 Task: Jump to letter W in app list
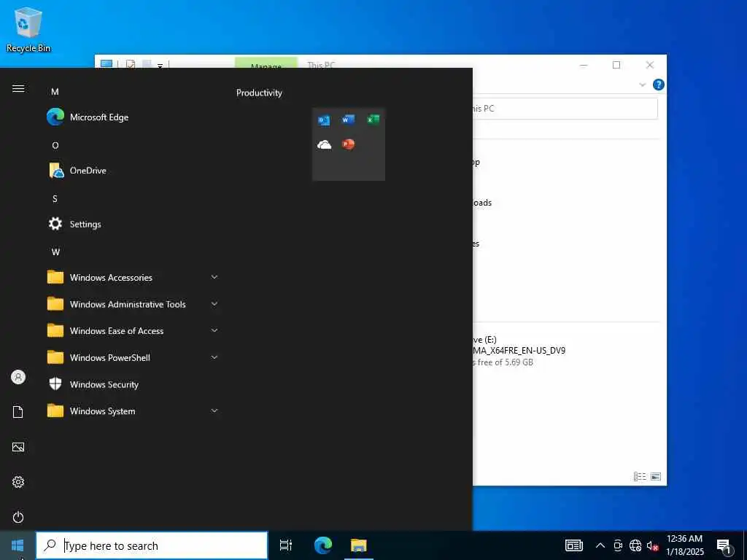pos(55,252)
